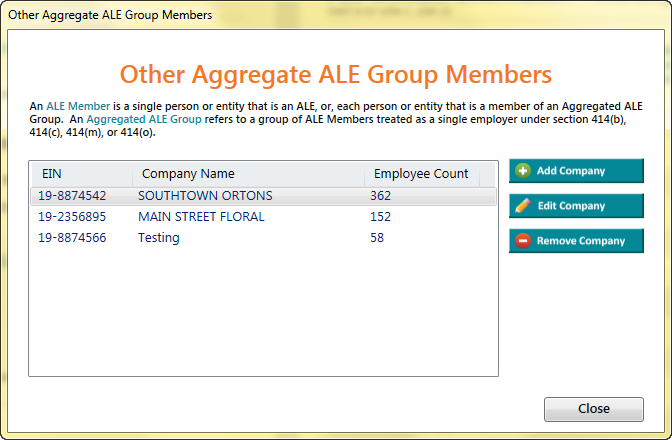Click the green plus icon on Add Company

click(522, 171)
